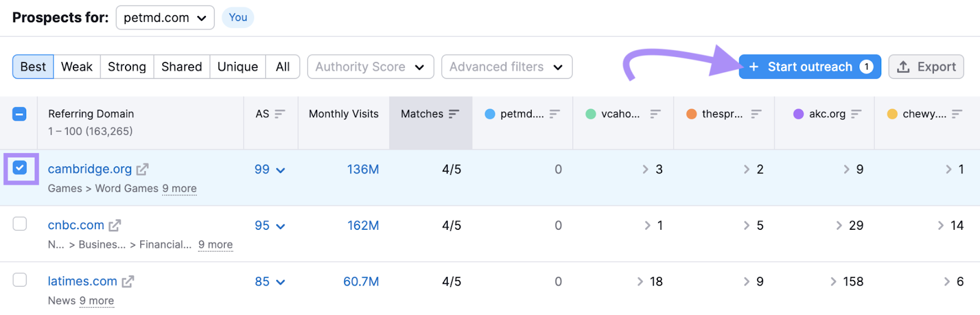Switch to the Unique tab
980x315 pixels.
click(237, 67)
